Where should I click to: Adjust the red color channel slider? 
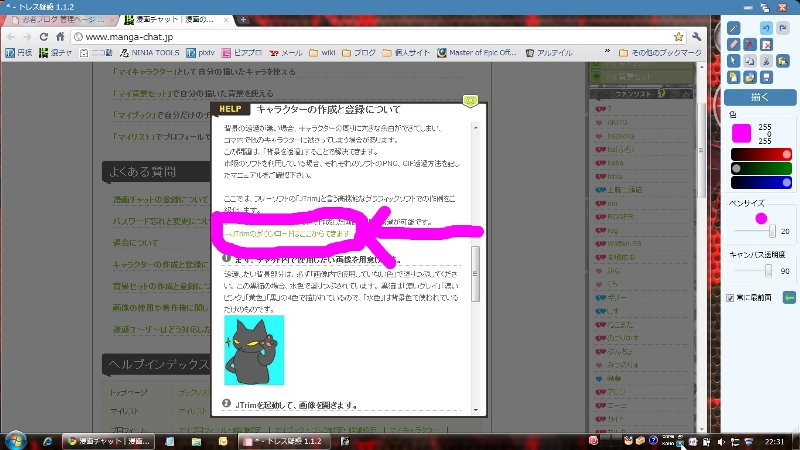pyautogui.click(x=761, y=154)
